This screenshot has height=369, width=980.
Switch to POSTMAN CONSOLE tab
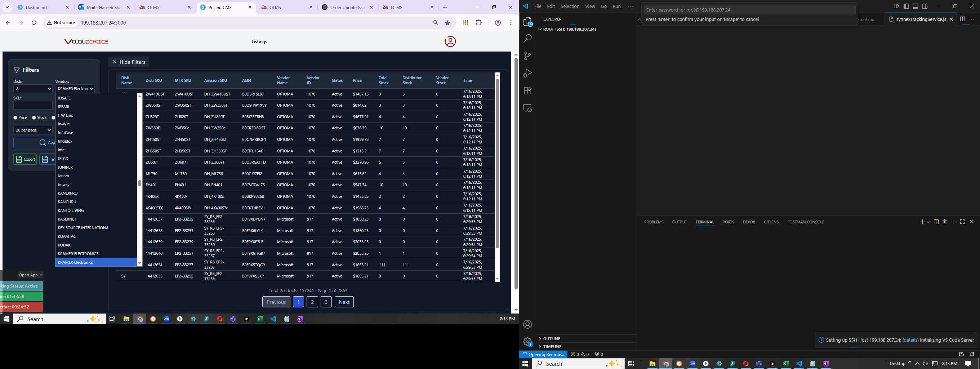[x=805, y=222]
